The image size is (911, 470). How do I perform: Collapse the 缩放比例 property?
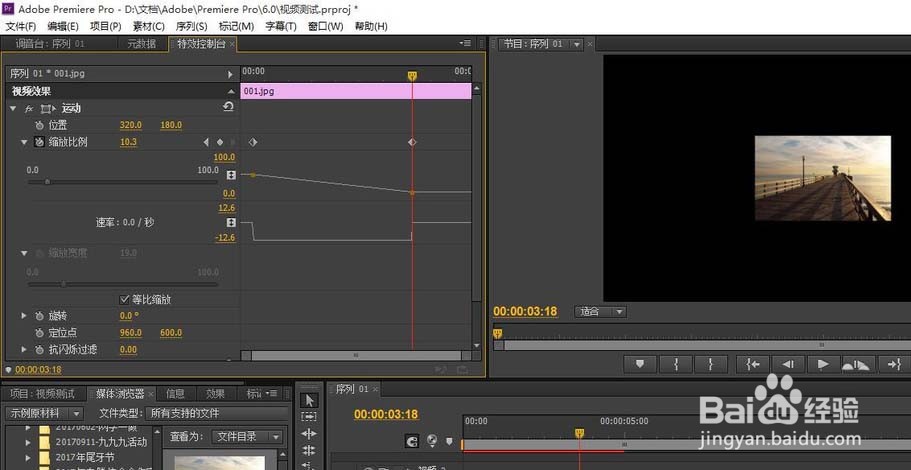click(24, 142)
